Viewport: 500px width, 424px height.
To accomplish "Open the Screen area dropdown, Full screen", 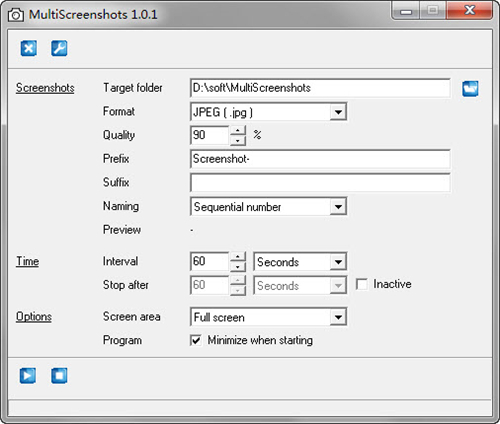I will tap(269, 317).
